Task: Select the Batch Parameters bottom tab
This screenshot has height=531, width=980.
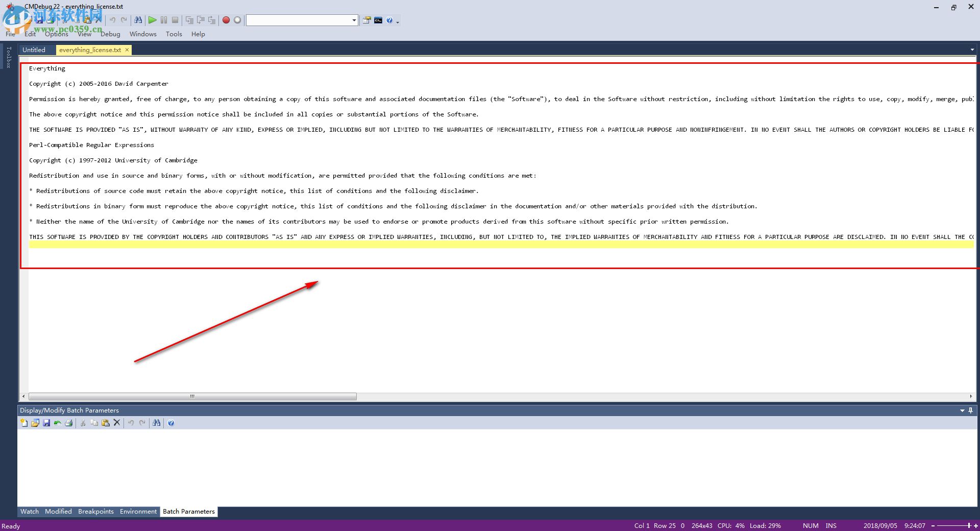Action: tap(189, 512)
